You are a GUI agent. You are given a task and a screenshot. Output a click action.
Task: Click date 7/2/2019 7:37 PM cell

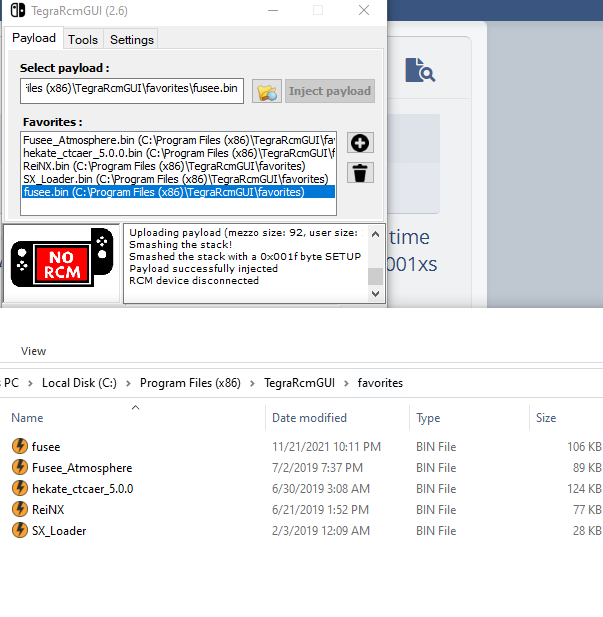tap(317, 467)
